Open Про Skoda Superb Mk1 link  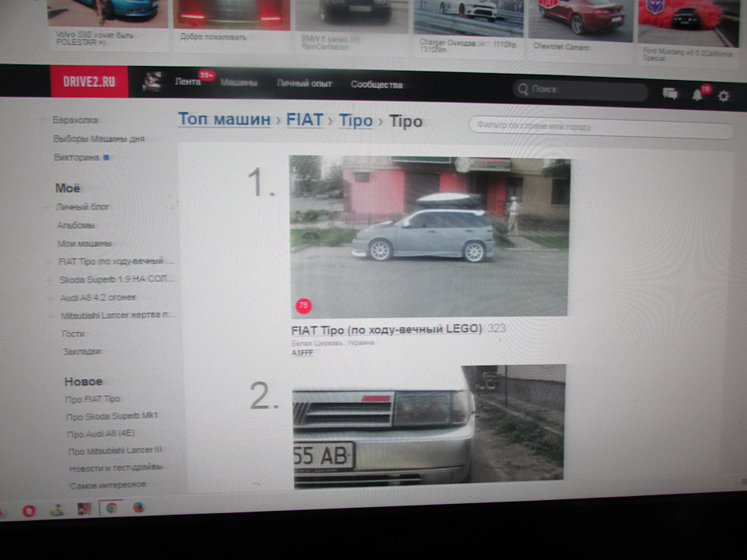[x=112, y=416]
